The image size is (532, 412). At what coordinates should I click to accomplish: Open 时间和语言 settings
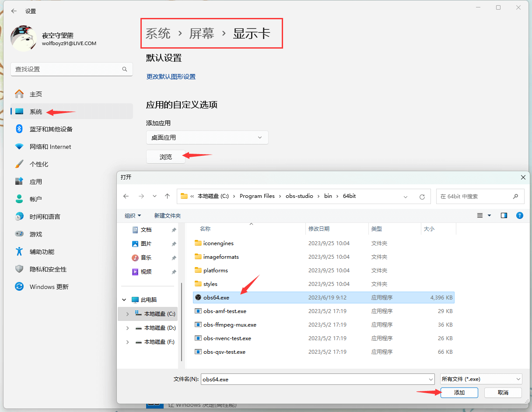(72, 217)
